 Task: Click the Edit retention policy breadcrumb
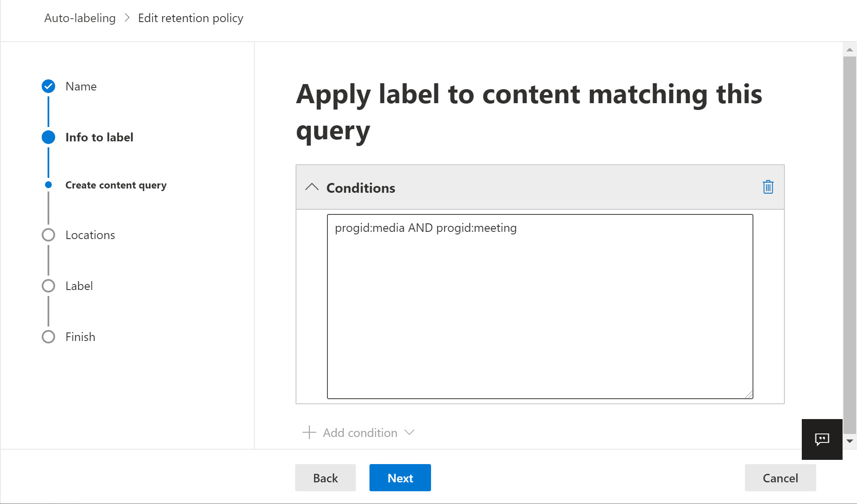[x=191, y=18]
